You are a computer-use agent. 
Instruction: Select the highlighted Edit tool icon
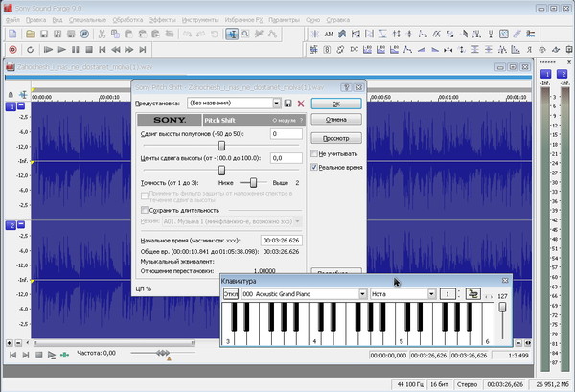tap(232, 35)
